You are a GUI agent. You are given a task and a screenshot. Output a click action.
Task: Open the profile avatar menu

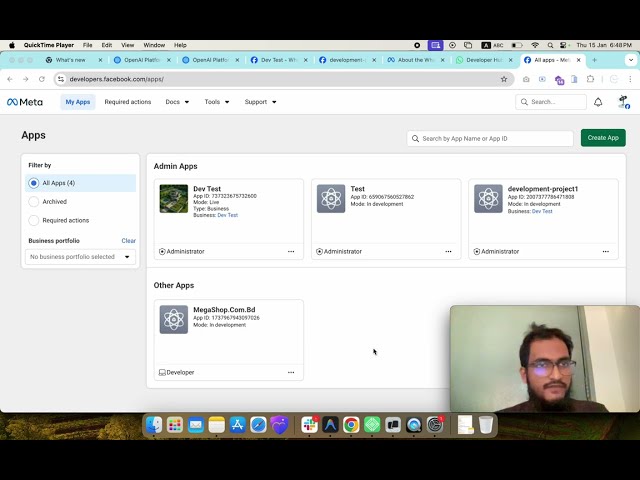(623, 102)
